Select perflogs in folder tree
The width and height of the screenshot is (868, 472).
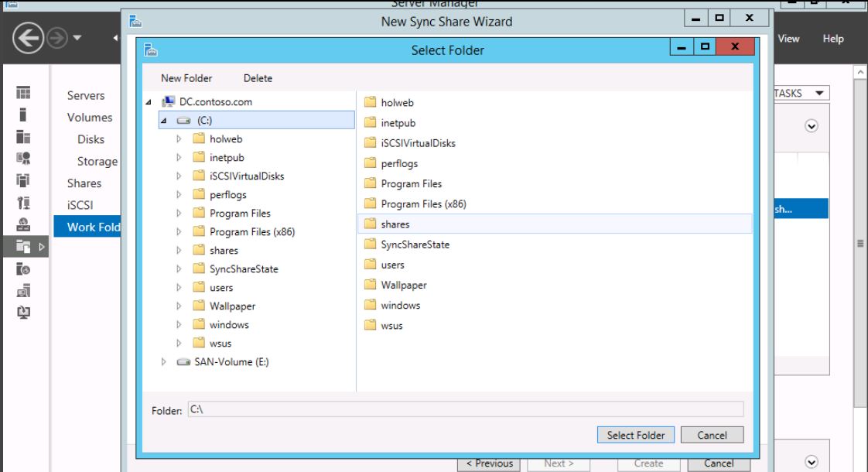tap(228, 194)
